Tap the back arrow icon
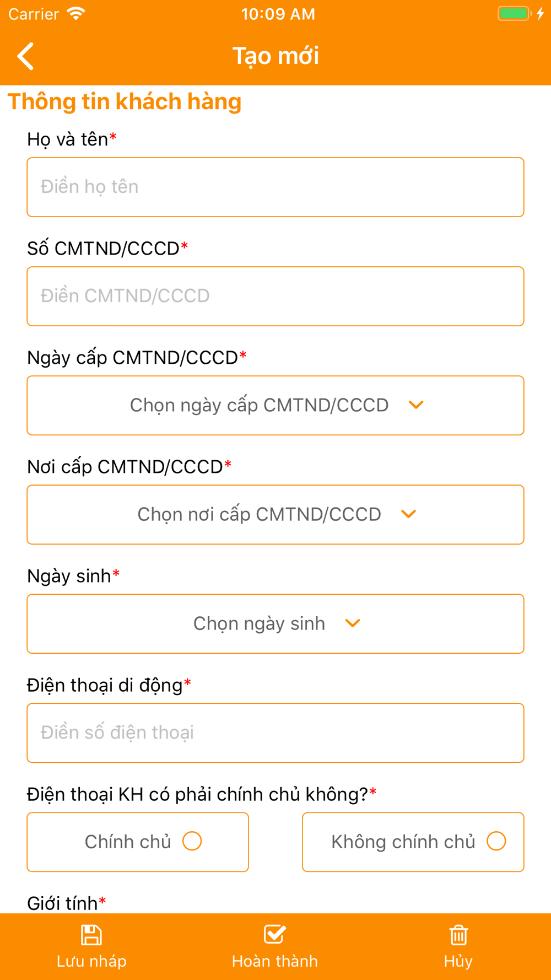The image size is (551, 980). pyautogui.click(x=26, y=56)
